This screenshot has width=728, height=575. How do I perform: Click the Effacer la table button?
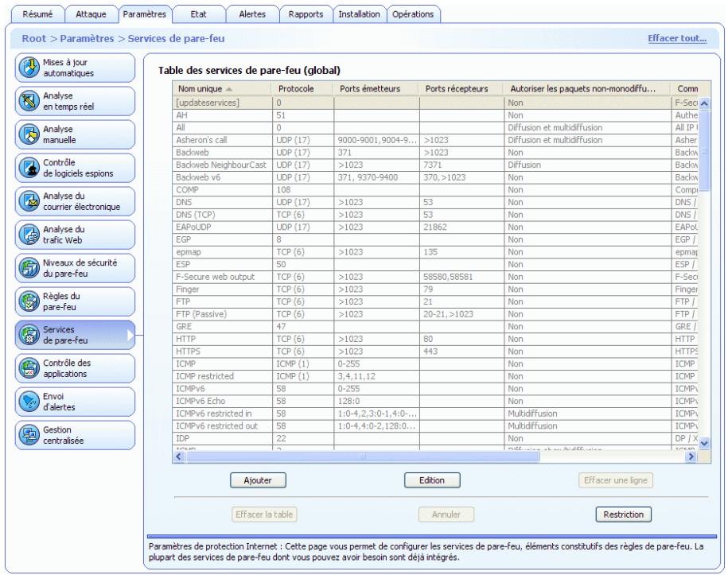coord(264,515)
